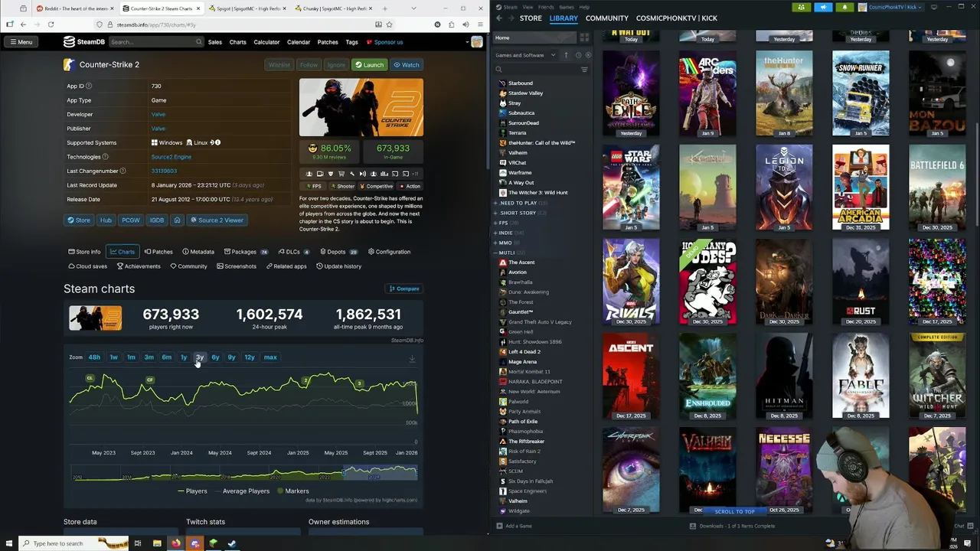Open the Achievements tab
The height and width of the screenshot is (551, 980).
tap(139, 266)
